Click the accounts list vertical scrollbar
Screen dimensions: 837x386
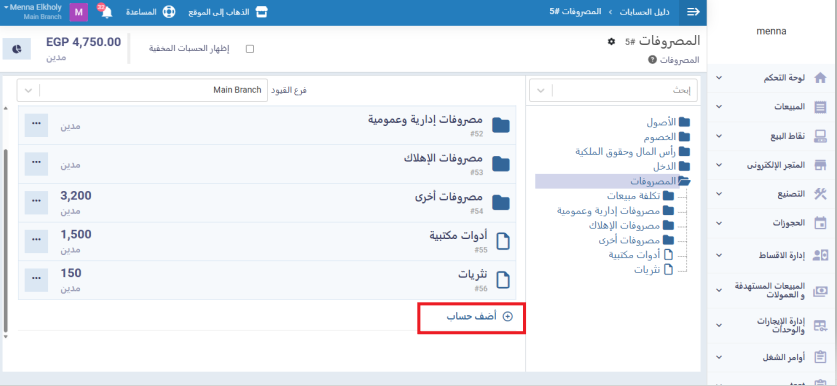pos(6,240)
